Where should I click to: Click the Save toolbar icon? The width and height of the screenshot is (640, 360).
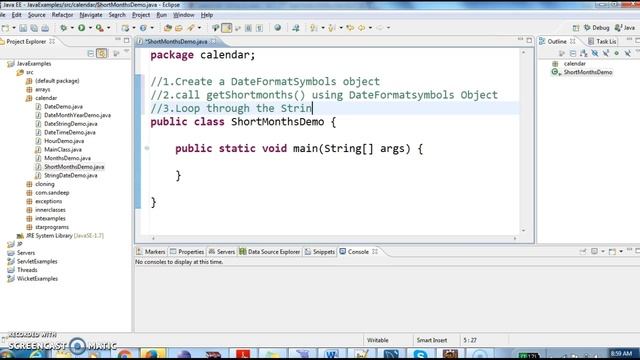point(23,28)
